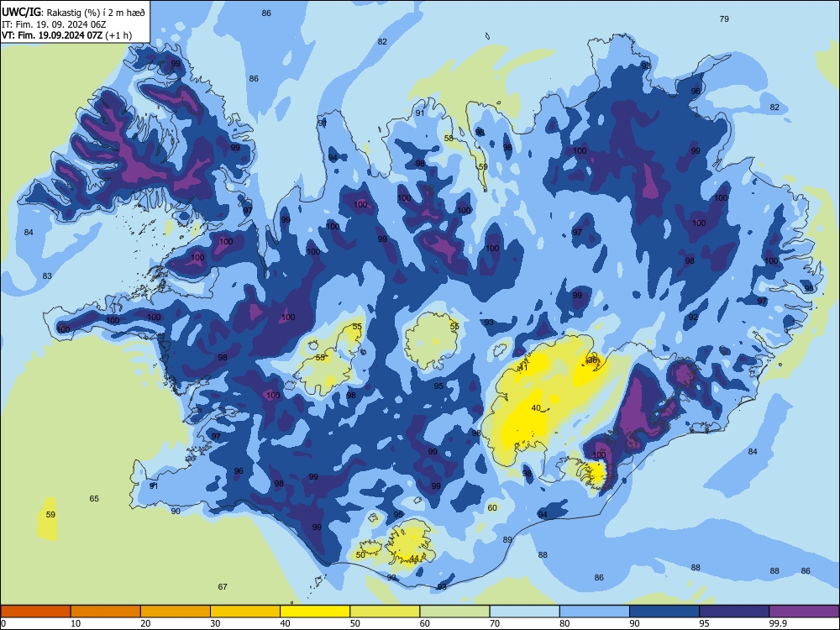This screenshot has width=840, height=630.
Task: Pick the pale yellow 50–60 legend swatch
Action: pos(385,612)
